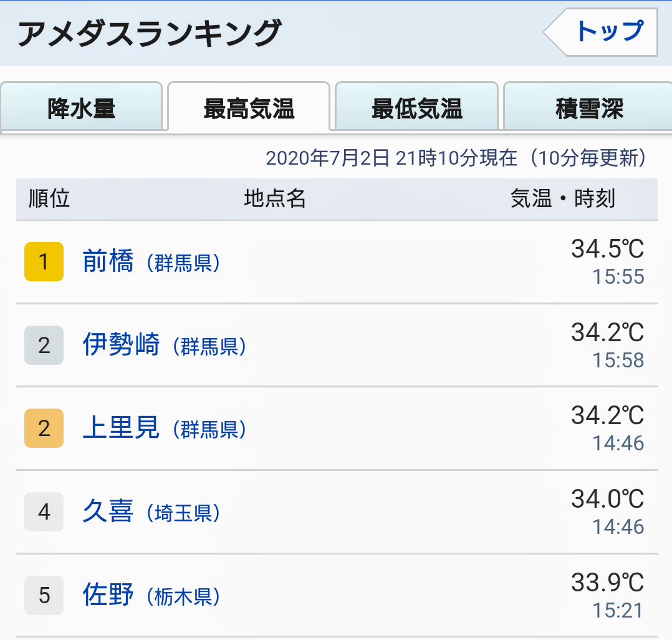Screen dimensions: 672x640
Task: Open the 伊勢崎 (群馬県) location link
Action: pos(165,345)
